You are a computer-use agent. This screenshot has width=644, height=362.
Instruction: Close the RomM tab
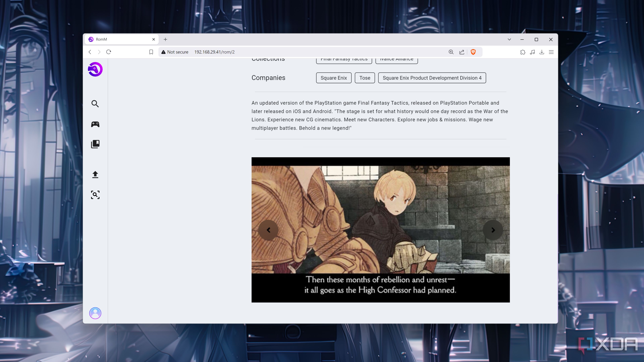[153, 39]
